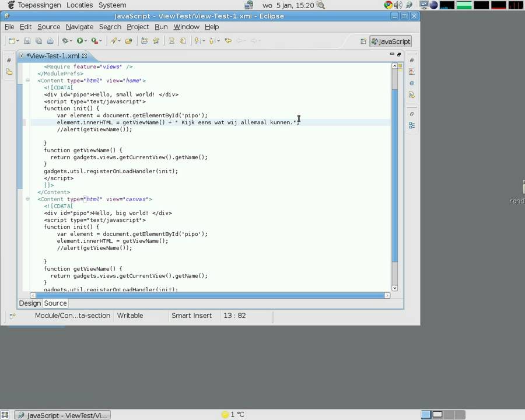Open the Previous Annotation dropdown arrow
525x420 pixels.
point(218,41)
